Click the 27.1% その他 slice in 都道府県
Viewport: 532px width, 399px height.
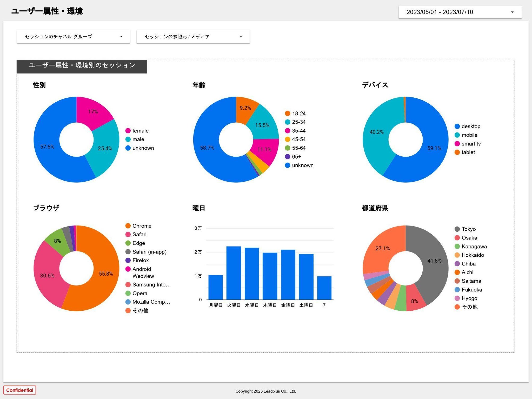tap(383, 249)
